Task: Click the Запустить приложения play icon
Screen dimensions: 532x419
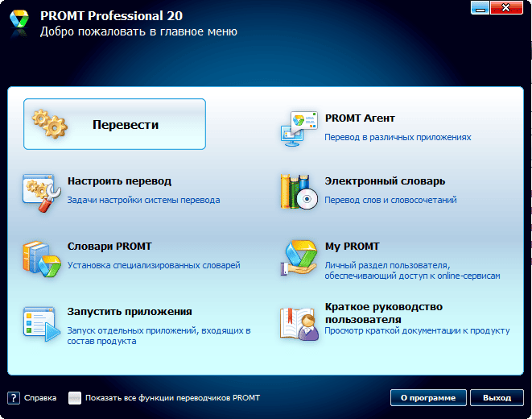Action: click(42, 324)
